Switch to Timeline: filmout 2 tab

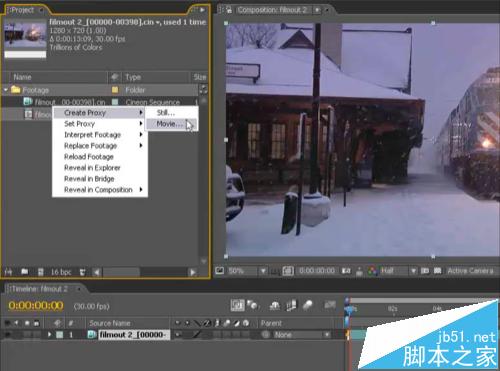coord(40,289)
